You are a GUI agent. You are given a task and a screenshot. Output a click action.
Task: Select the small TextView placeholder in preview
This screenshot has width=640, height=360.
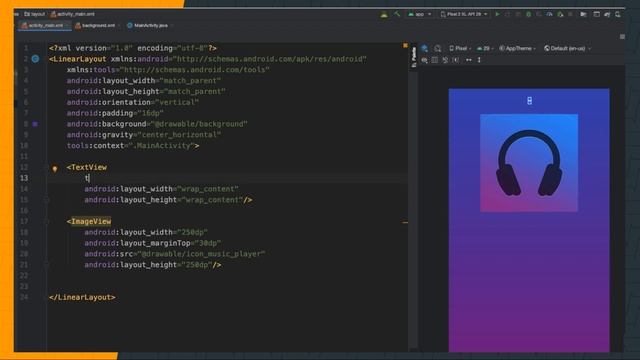529,100
